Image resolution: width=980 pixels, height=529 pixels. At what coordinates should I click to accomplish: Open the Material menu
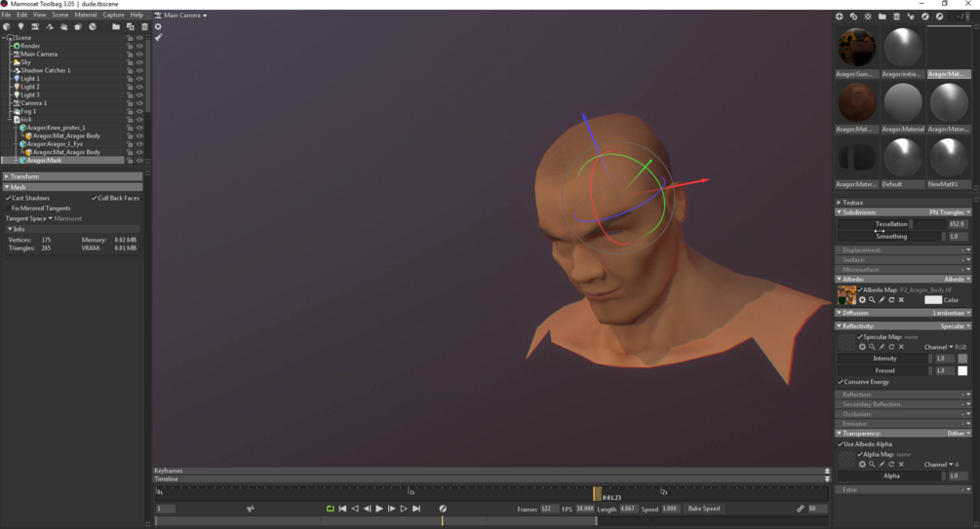point(86,15)
